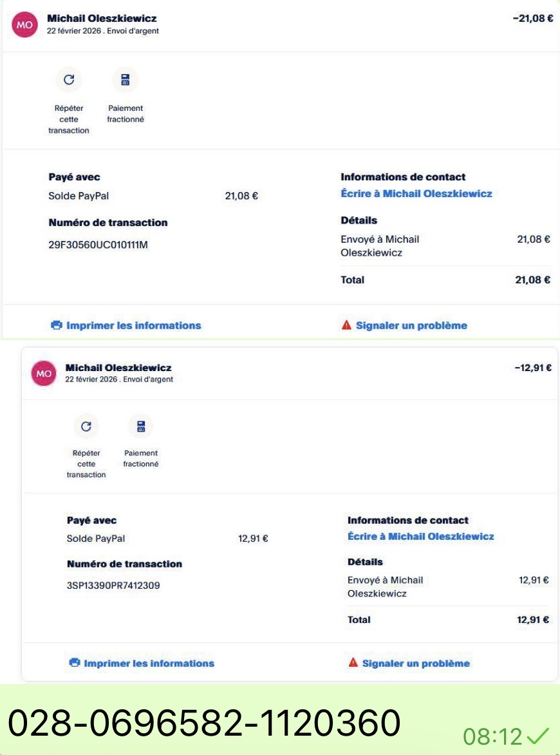560x755 pixels.
Task: Click red warning icon in first receipt
Action: pos(346,325)
